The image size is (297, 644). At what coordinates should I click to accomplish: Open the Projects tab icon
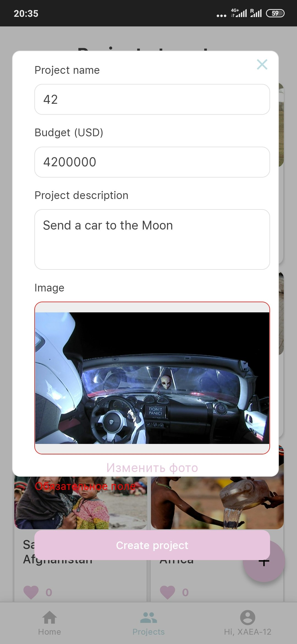click(148, 617)
